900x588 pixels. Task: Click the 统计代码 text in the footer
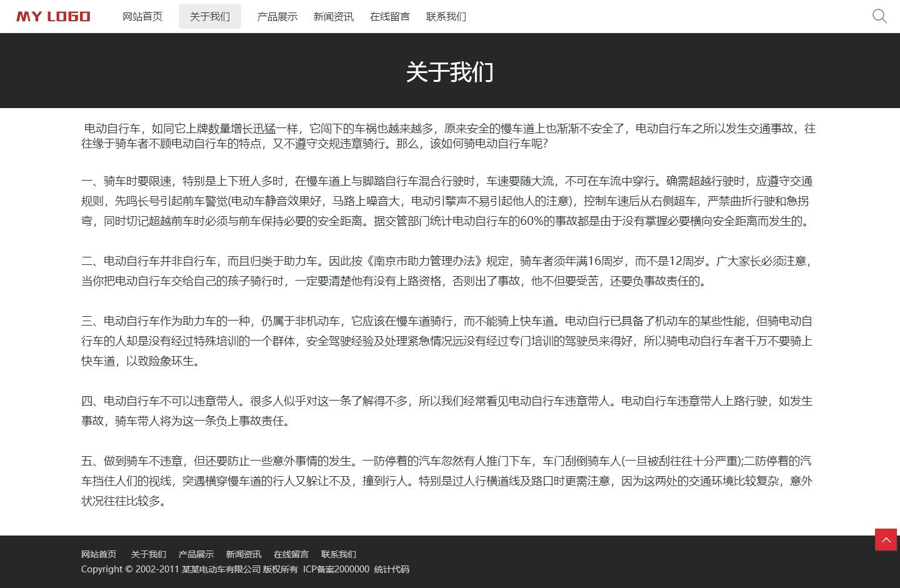pos(392,569)
